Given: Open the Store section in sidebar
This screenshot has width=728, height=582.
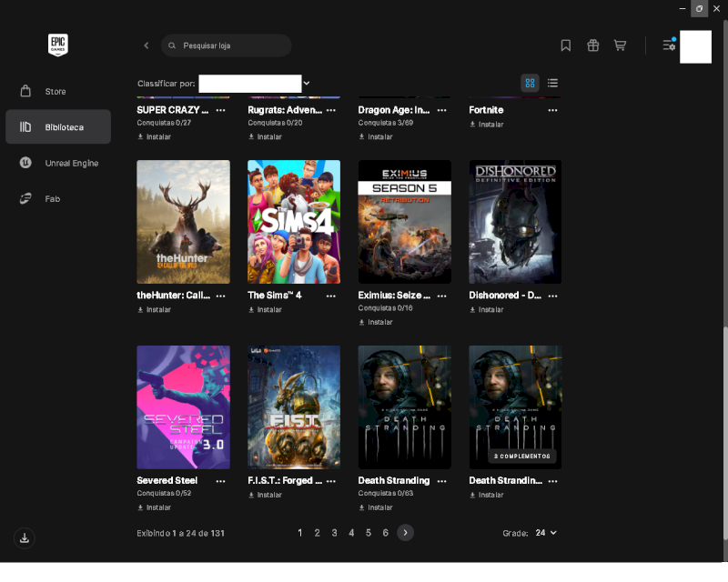Looking at the screenshot, I should [58, 92].
